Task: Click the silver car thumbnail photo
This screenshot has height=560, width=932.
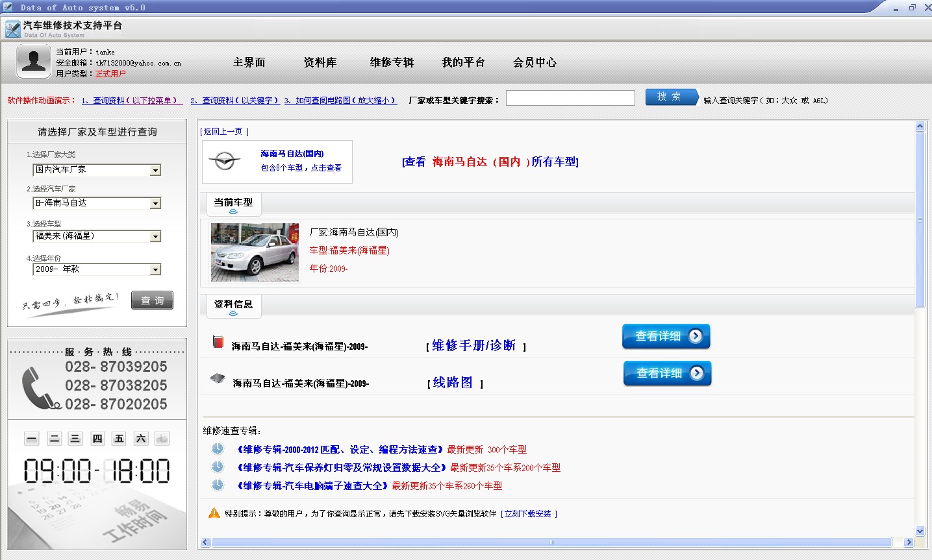Action: coord(255,252)
